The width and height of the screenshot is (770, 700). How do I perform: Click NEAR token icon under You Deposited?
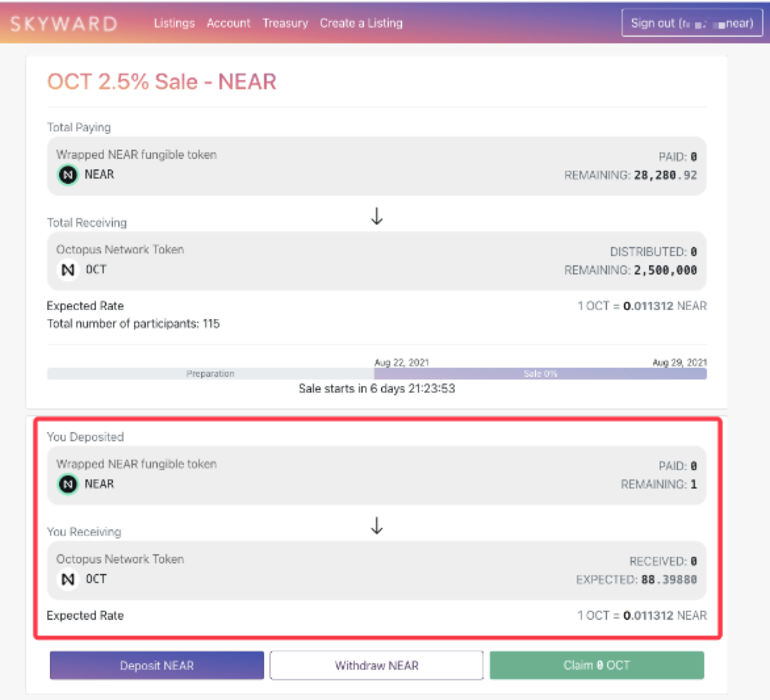(68, 485)
